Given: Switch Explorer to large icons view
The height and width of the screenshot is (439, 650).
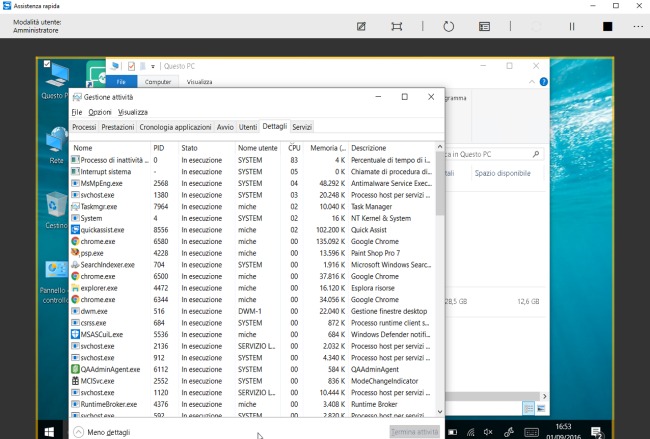Looking at the screenshot, I should pos(541,409).
